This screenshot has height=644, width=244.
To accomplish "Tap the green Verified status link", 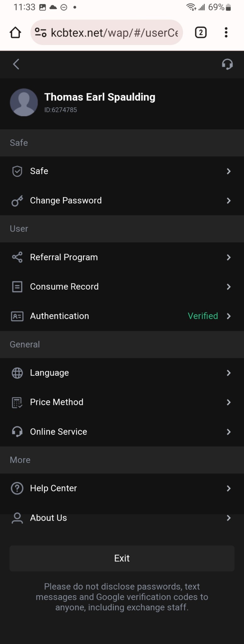I will 203,316.
